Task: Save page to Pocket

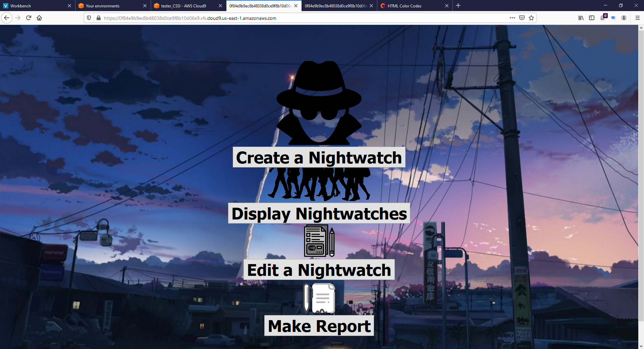Action: [522, 18]
